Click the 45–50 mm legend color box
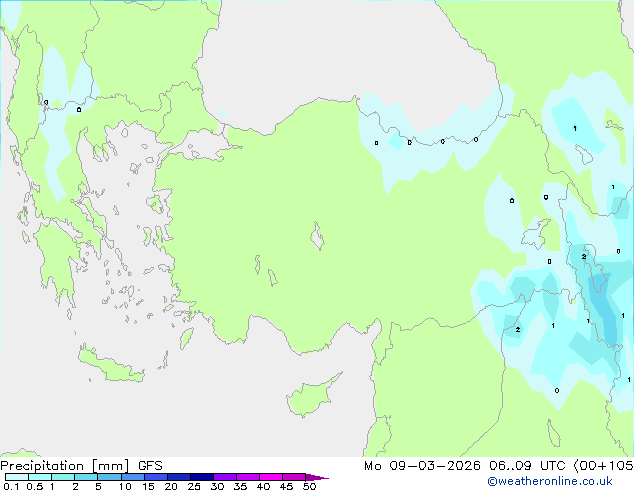Viewport: 634px width, 490px height. pyautogui.click(x=294, y=477)
